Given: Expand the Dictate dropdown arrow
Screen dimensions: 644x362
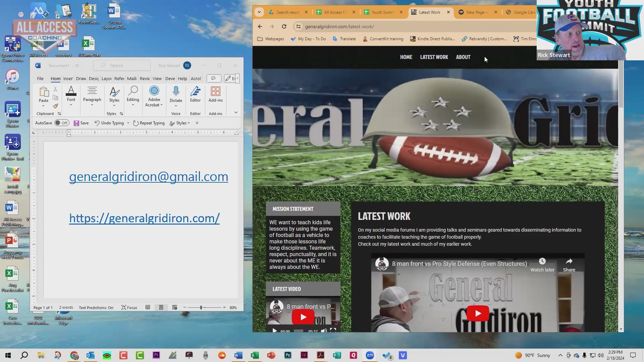Looking at the screenshot, I should pos(176,106).
